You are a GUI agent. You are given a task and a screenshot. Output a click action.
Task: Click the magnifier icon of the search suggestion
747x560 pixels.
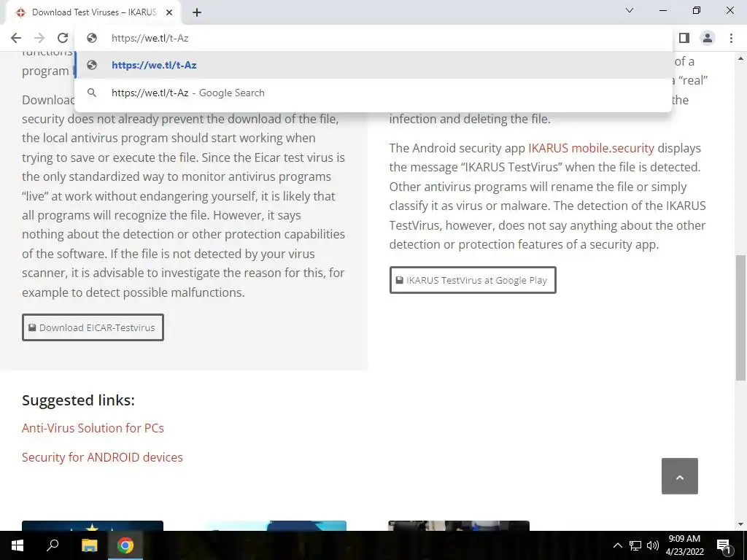pyautogui.click(x=92, y=93)
